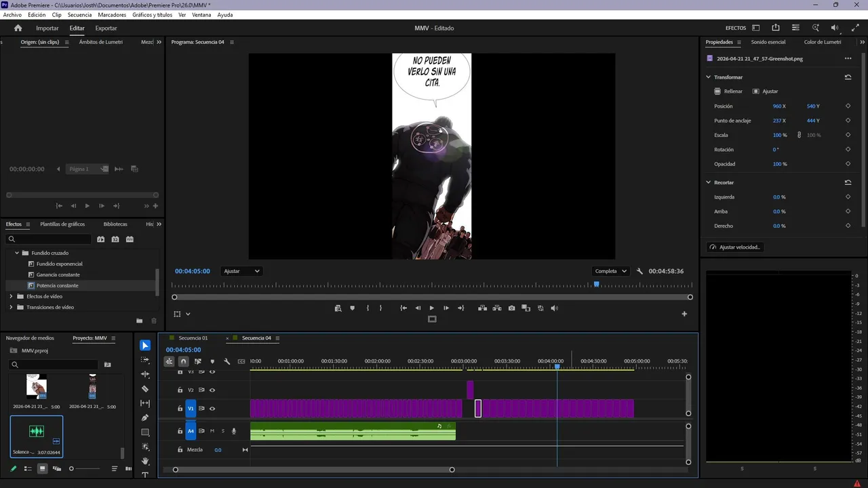Image resolution: width=868 pixels, height=488 pixels.
Task: Open Program monitor button editor plus
Action: point(684,314)
